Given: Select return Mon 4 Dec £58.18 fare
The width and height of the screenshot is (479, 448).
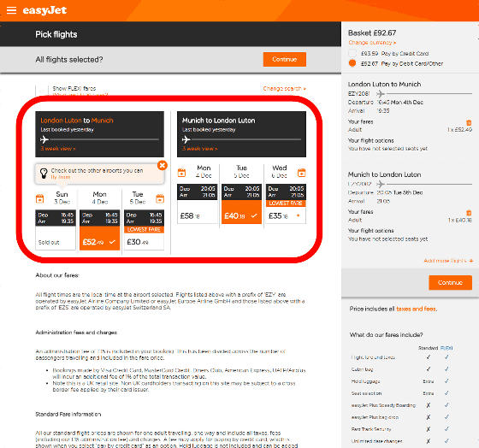Looking at the screenshot, I should (197, 203).
